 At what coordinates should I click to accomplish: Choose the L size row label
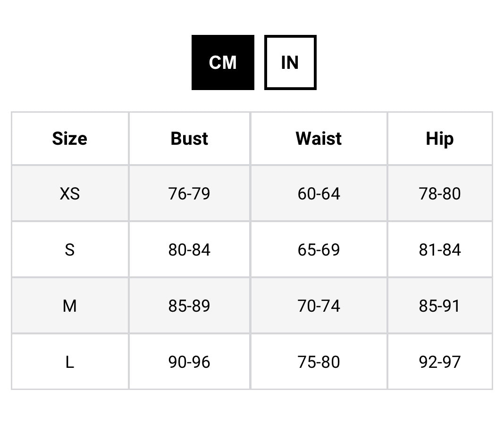(70, 362)
